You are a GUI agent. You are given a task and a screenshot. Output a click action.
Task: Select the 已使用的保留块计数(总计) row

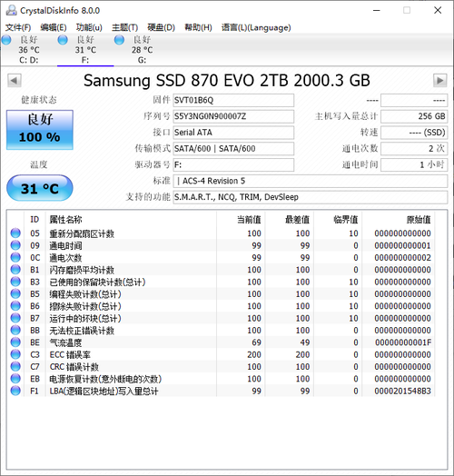(221, 282)
